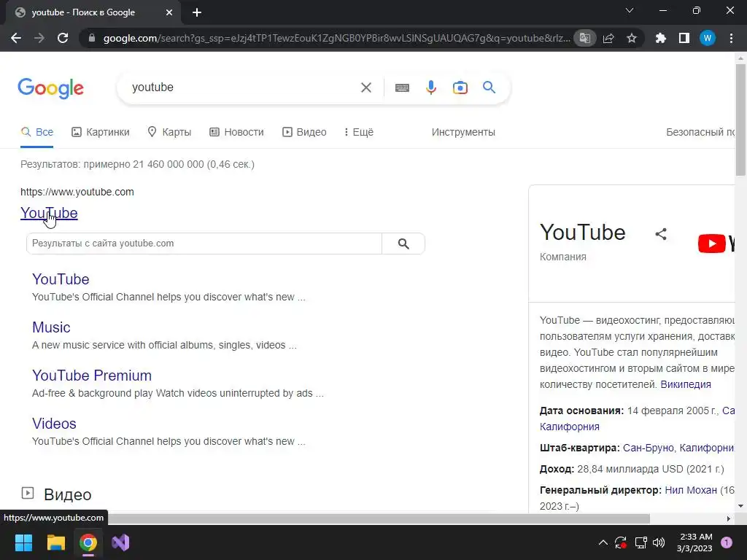Screen dimensions: 747x560
Task: Clear the Google search query
Action: point(366,87)
